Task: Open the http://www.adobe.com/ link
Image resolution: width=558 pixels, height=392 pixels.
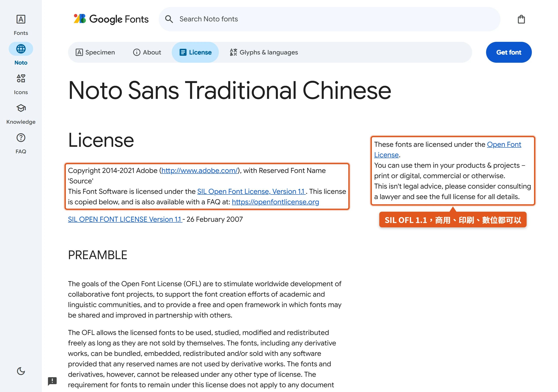Action: (x=199, y=171)
